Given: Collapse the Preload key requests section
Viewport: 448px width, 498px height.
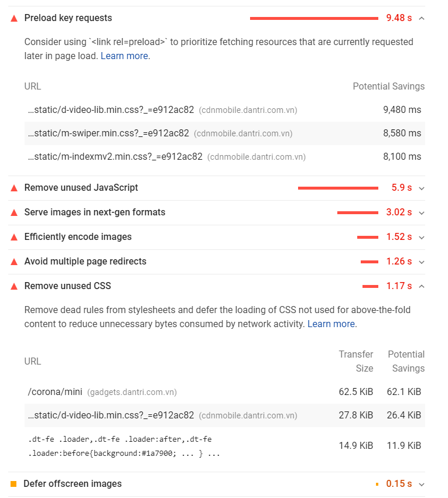Looking at the screenshot, I should point(422,18).
